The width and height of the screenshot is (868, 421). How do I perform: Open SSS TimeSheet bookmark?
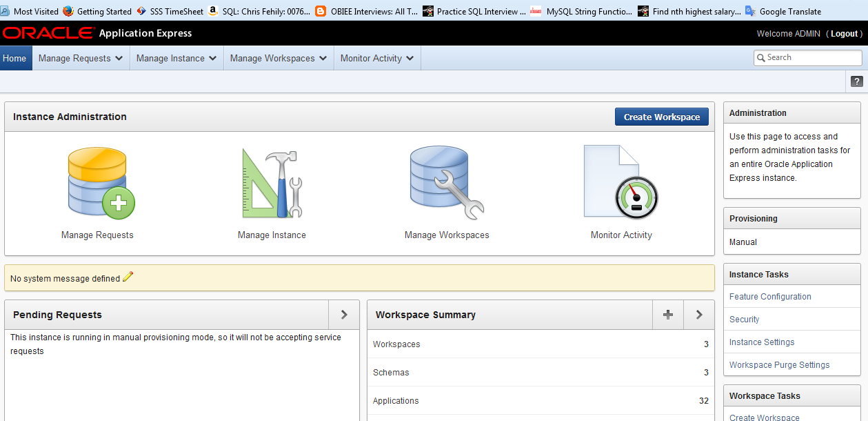pyautogui.click(x=170, y=11)
